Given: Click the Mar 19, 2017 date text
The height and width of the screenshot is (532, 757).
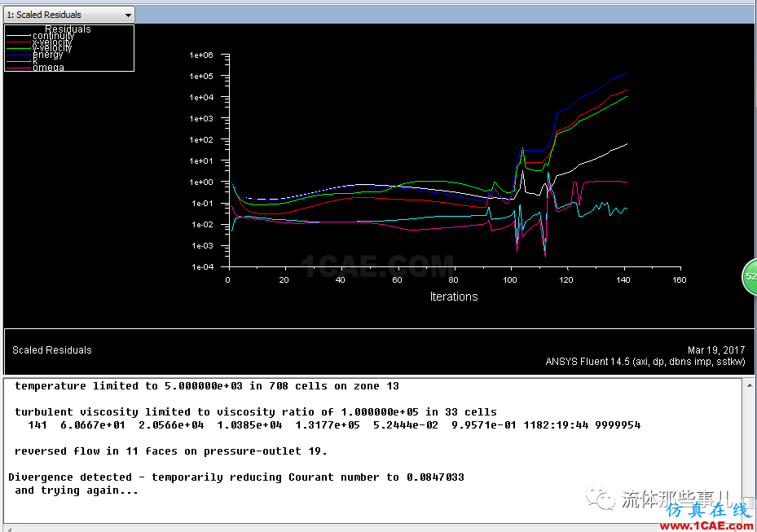Looking at the screenshot, I should point(716,350).
